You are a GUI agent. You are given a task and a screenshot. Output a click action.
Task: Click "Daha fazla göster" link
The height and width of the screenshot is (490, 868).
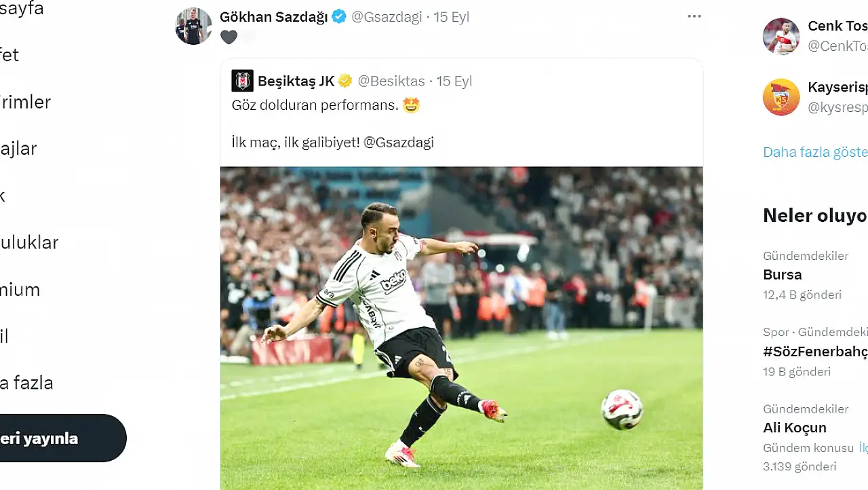(815, 152)
